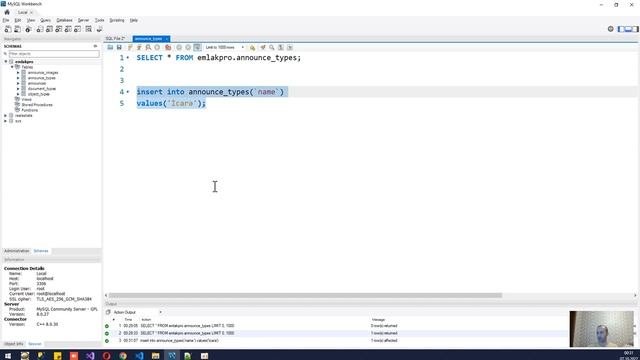The height and width of the screenshot is (360, 640).
Task: Open the Workbench home screen icon
Action: click(7, 12)
